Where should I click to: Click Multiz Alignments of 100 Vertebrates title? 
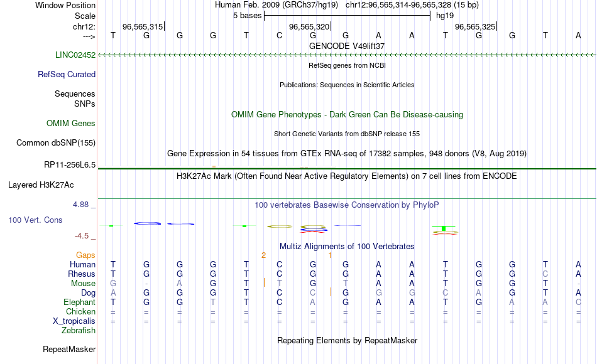(x=347, y=246)
